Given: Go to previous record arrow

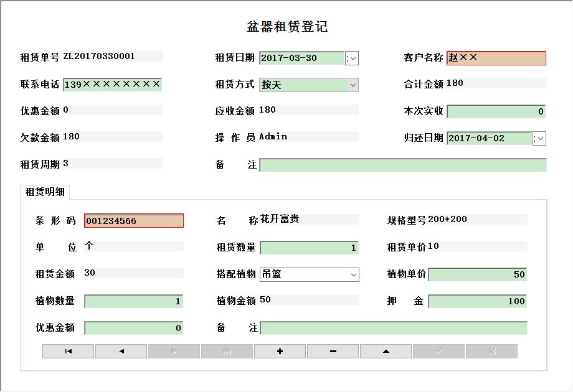Looking at the screenshot, I should [x=121, y=351].
